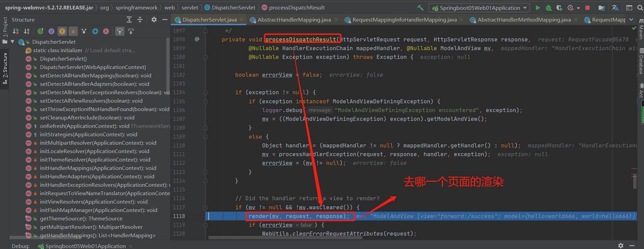The image size is (644, 249).
Task: Hide the Structure panel with minimize dash
Action: coord(165,20)
